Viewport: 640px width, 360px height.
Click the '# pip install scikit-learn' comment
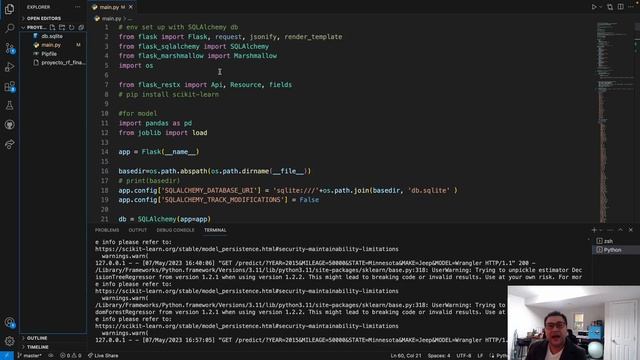click(x=169, y=94)
